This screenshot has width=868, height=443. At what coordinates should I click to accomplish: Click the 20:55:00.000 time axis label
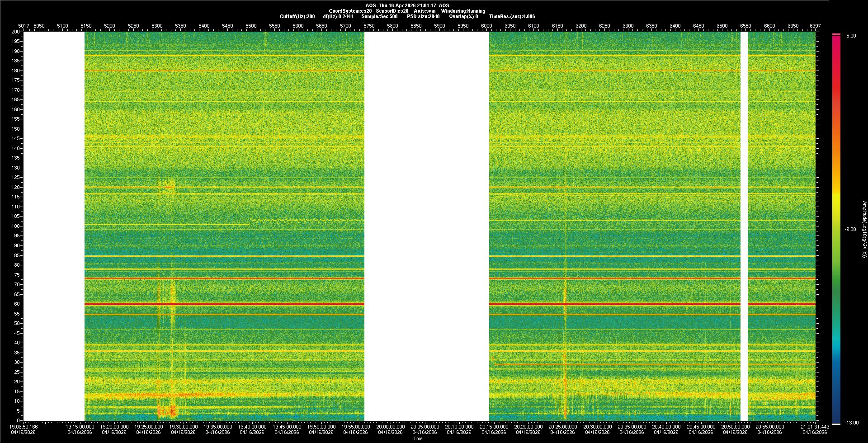click(769, 426)
